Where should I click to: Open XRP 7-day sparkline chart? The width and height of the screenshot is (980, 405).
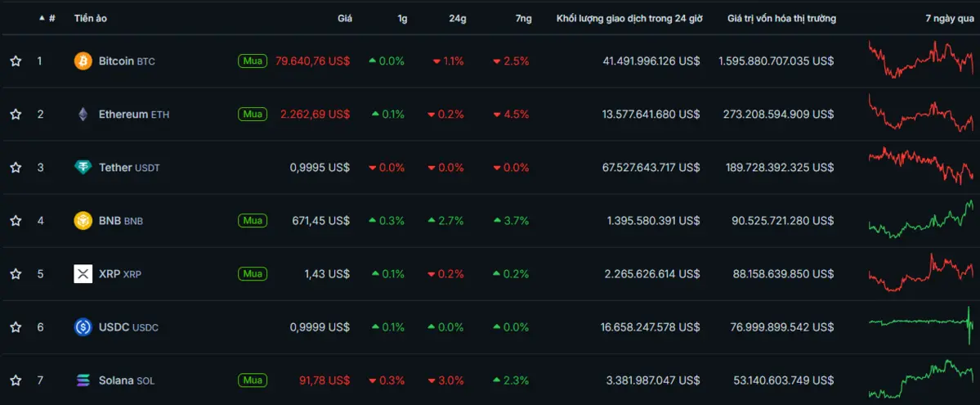tap(920, 272)
